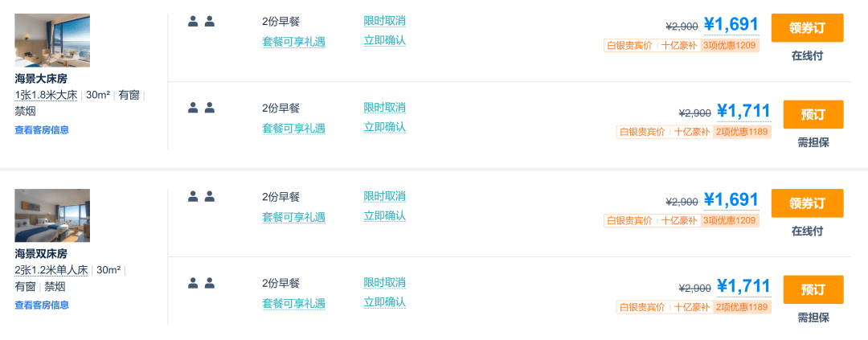This screenshot has height=340, width=868.
Task: Click 限时取消 in the first 海景大床房 offer
Action: 385,21
